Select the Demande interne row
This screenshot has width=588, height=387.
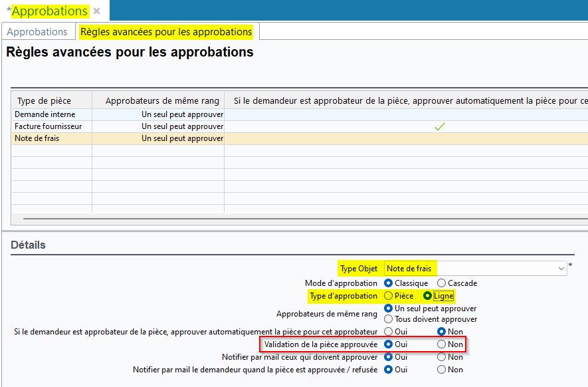(x=45, y=114)
